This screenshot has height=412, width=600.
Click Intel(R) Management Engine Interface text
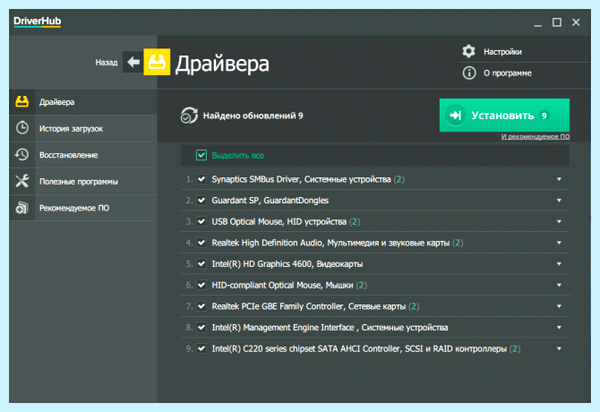tap(330, 327)
